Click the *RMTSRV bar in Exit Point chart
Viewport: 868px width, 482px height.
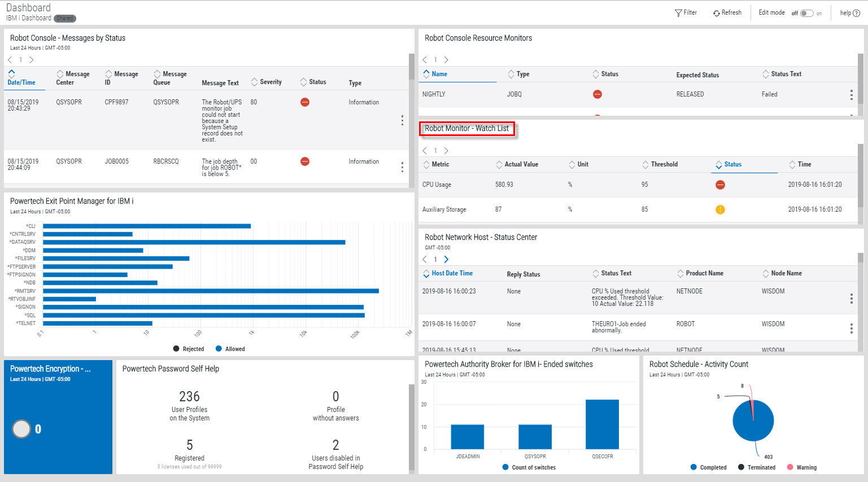coord(211,291)
